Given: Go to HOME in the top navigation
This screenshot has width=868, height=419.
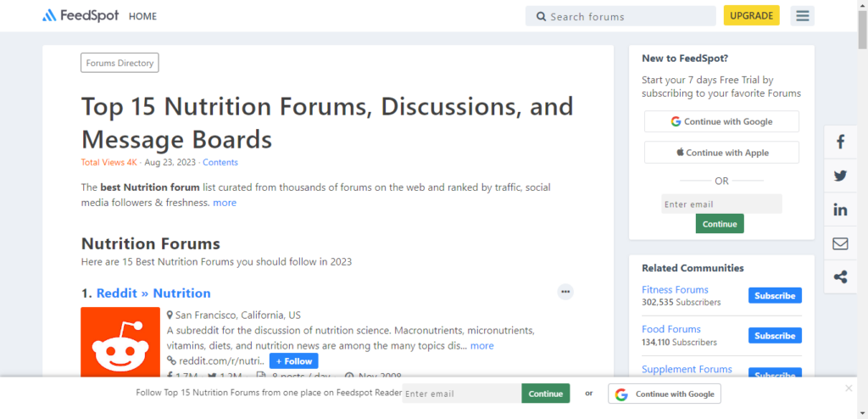Looking at the screenshot, I should coord(142,16).
